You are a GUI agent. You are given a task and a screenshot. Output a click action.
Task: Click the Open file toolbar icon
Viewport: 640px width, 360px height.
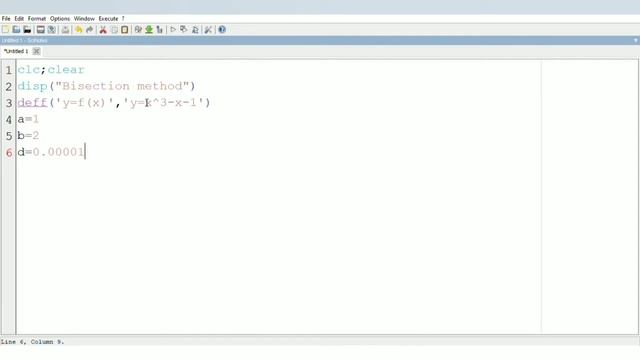coord(16,30)
